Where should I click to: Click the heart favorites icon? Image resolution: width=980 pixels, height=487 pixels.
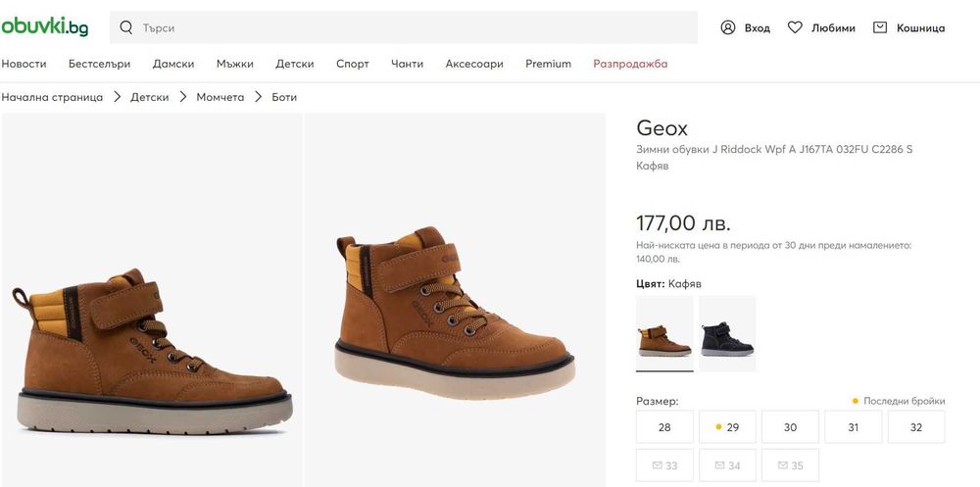click(795, 27)
